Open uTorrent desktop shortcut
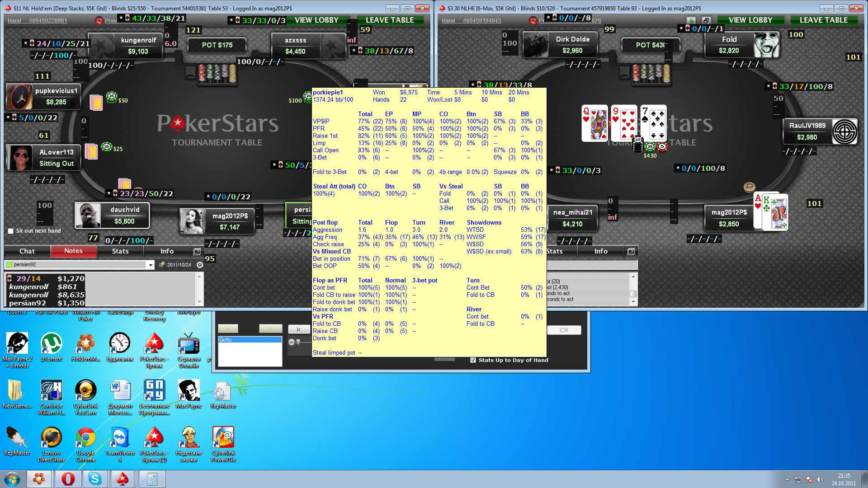868x488 pixels. (52, 347)
